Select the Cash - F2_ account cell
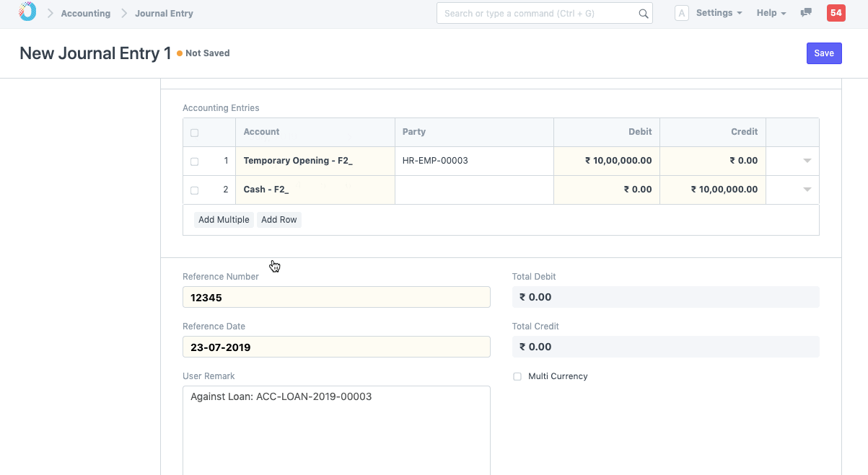This screenshot has width=868, height=475. coord(315,190)
